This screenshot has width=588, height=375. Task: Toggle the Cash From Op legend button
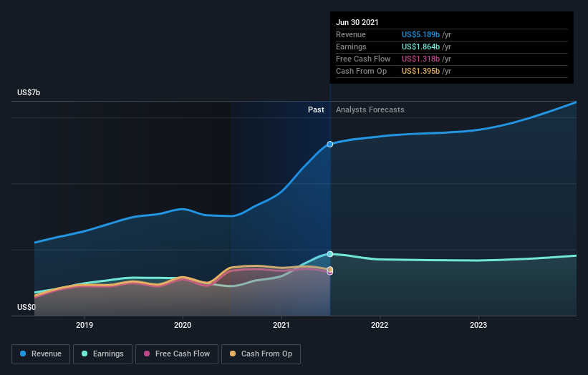261,354
